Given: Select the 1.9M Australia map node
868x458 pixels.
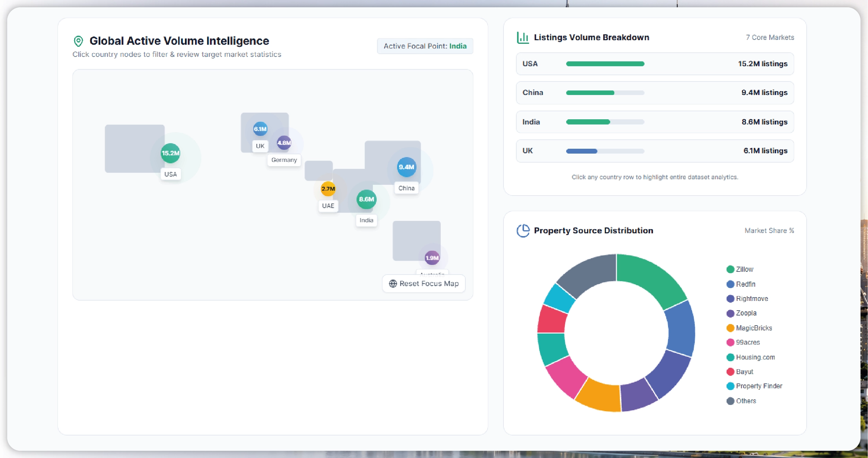Looking at the screenshot, I should click(432, 258).
